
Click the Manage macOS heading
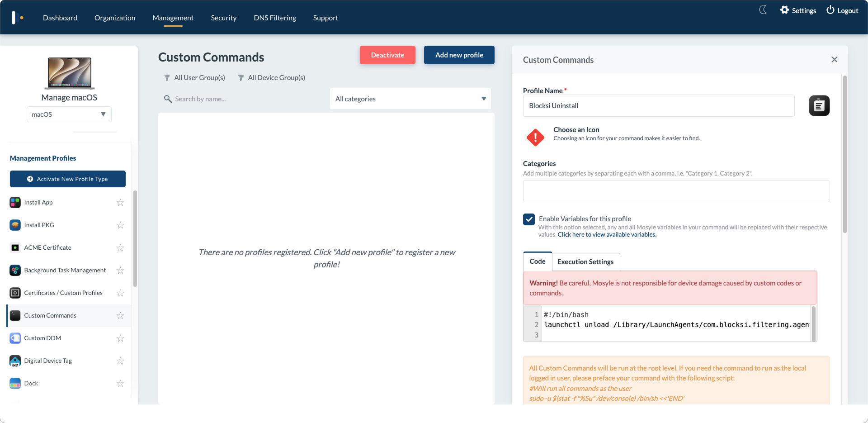coord(69,97)
